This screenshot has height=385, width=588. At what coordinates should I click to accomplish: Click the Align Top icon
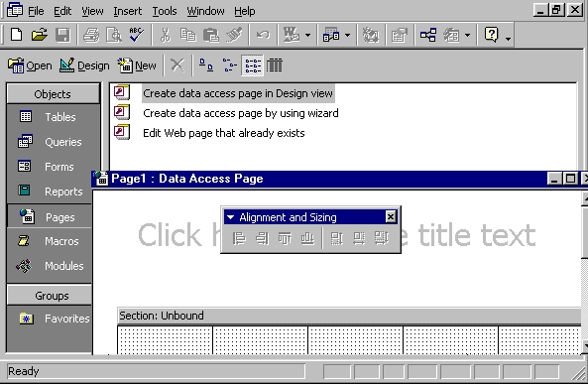click(285, 238)
